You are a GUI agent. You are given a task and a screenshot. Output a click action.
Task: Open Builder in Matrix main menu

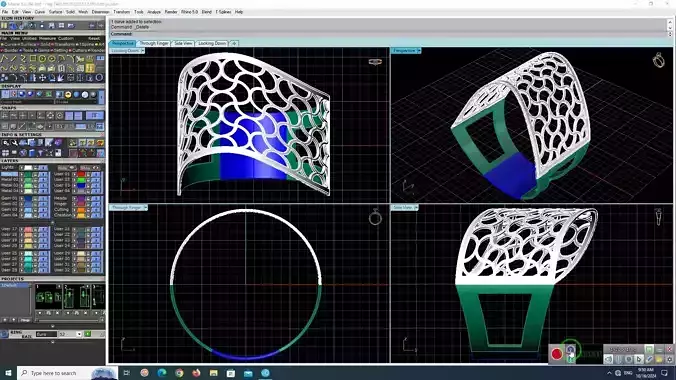click(10, 50)
